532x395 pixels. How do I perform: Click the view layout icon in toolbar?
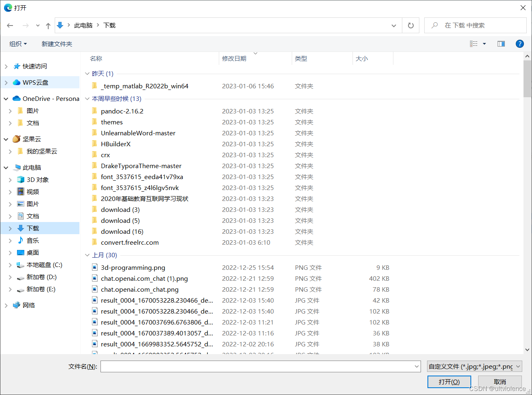point(473,44)
